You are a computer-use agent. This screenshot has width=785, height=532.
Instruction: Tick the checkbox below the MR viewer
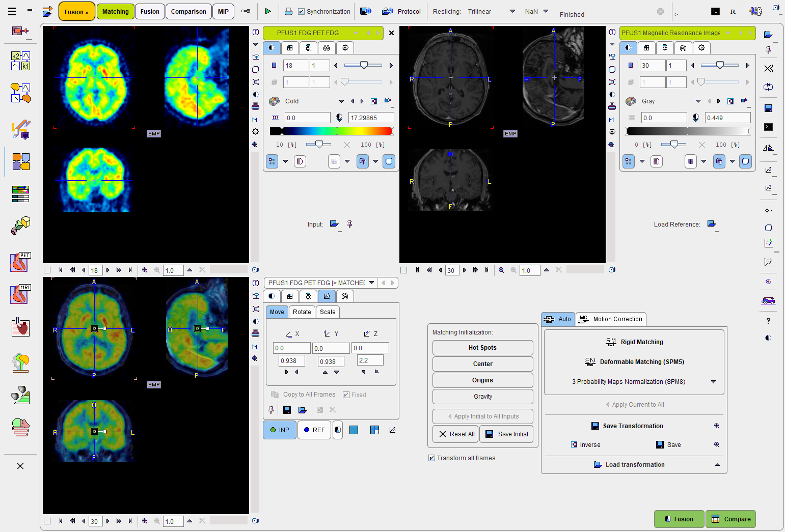click(404, 270)
